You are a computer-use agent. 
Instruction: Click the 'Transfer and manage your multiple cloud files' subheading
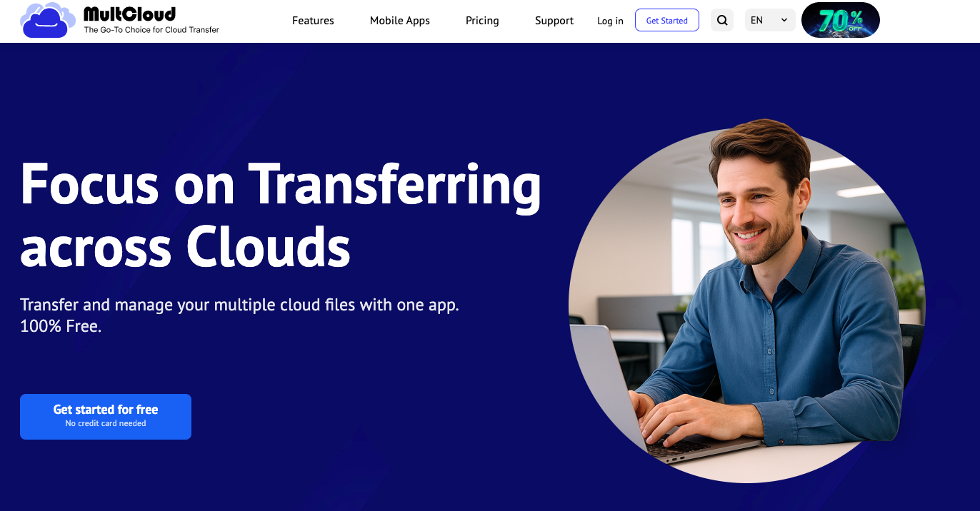click(x=239, y=305)
